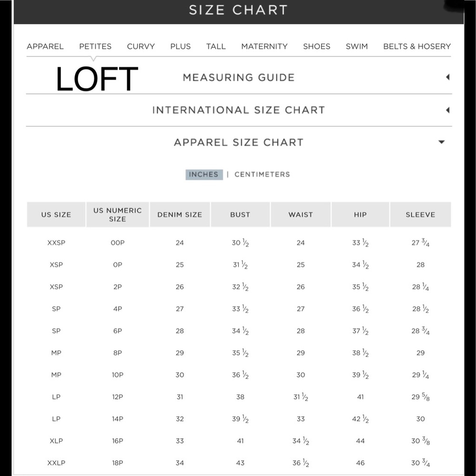Switch units to Inches

pyautogui.click(x=204, y=175)
